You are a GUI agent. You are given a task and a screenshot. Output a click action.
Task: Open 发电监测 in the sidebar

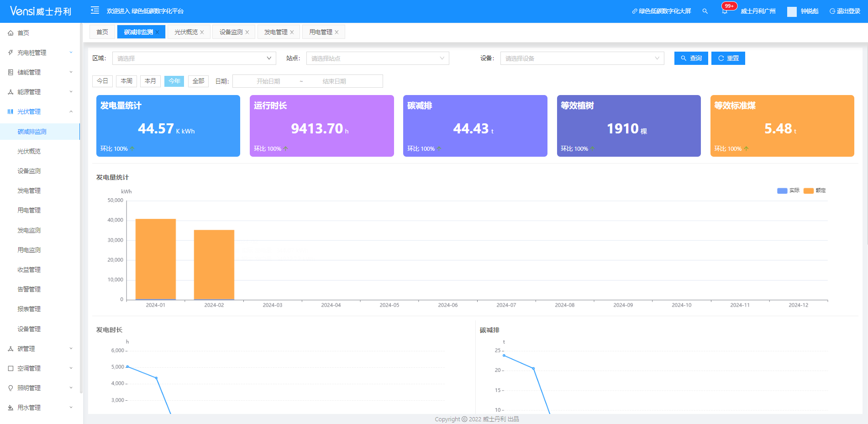(29, 230)
